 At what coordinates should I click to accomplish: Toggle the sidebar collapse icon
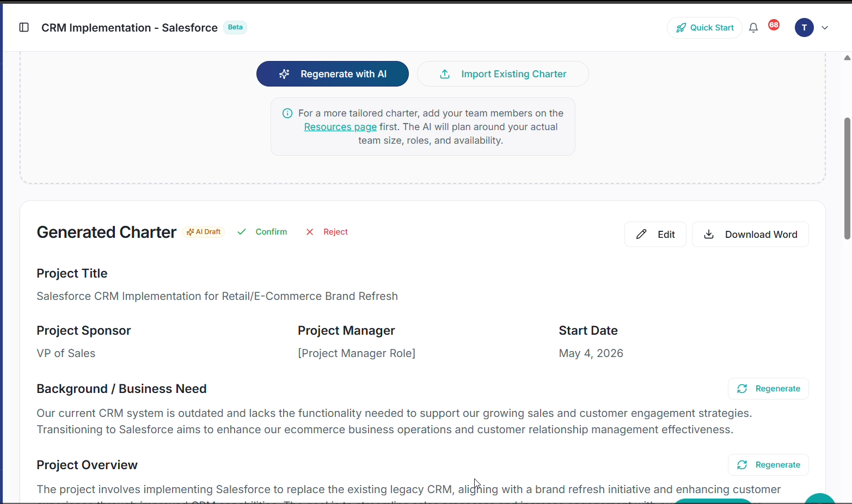(x=24, y=27)
